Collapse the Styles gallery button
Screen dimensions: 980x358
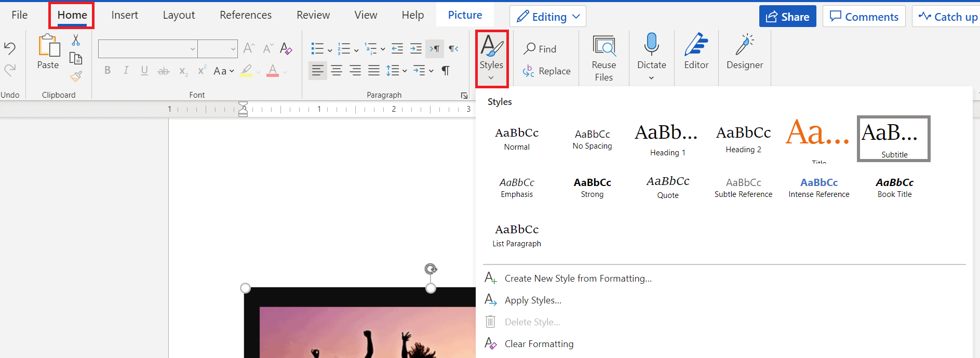[491, 59]
